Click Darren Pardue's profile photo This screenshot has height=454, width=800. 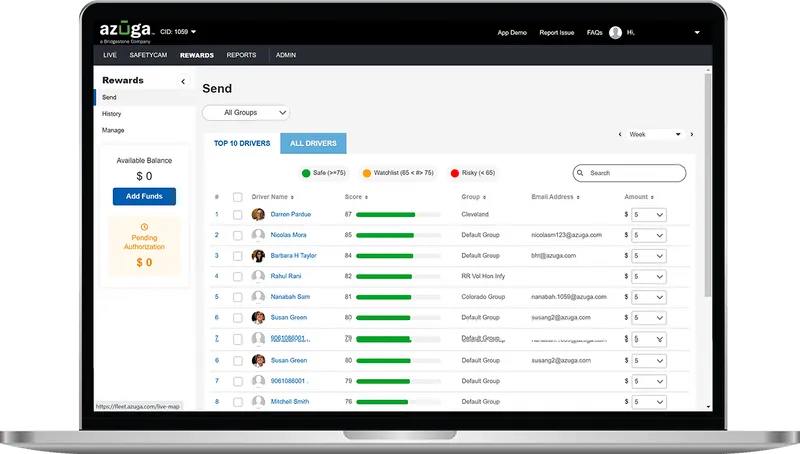tap(258, 214)
